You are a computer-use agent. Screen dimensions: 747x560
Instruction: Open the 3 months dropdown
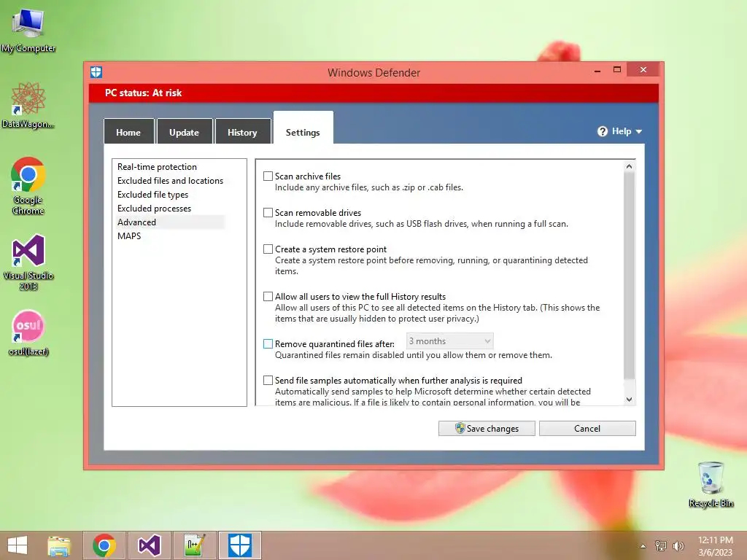(x=449, y=341)
